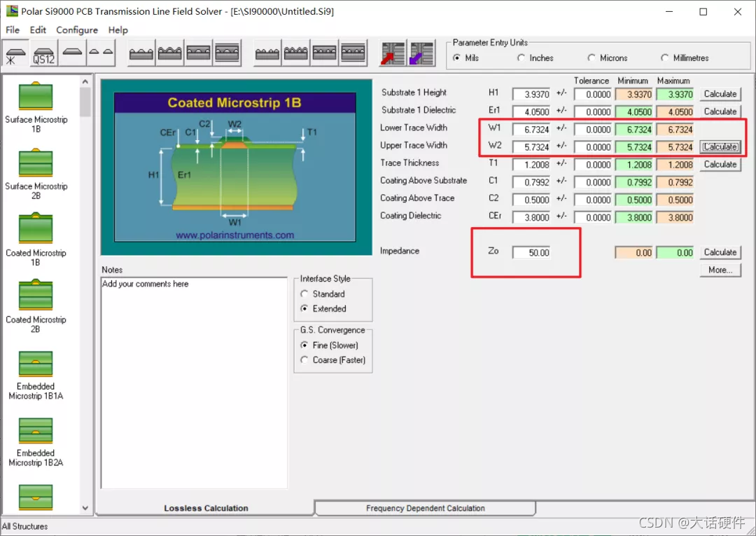Switch to Lossless Calculation tab
Viewport: 756px width, 536px height.
click(206, 508)
